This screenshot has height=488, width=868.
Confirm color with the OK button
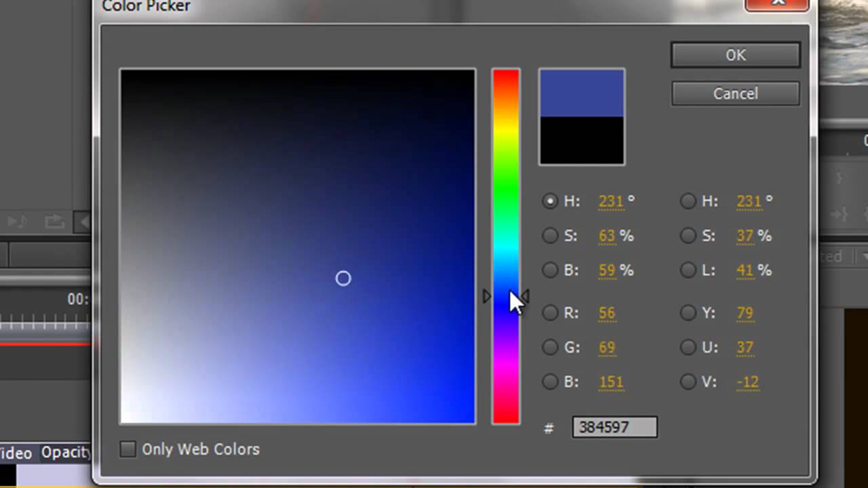736,55
